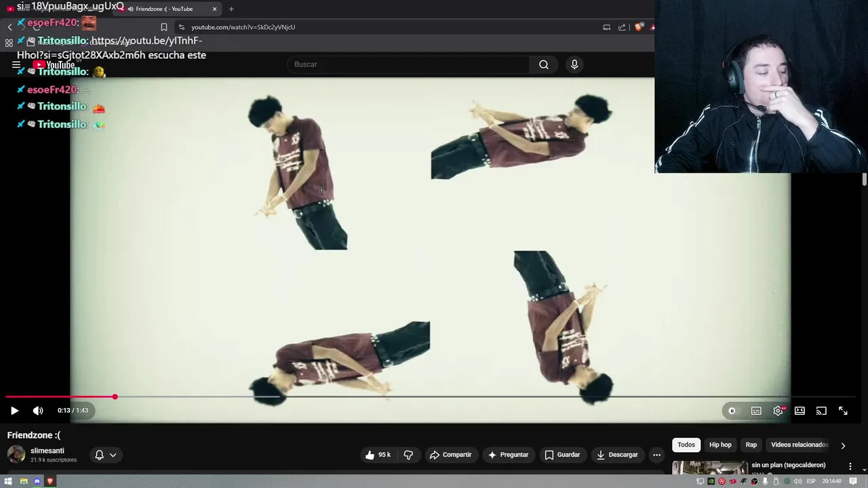
Task: Close the 'Friendzone :( - YouTube' tab
Action: coord(214,9)
